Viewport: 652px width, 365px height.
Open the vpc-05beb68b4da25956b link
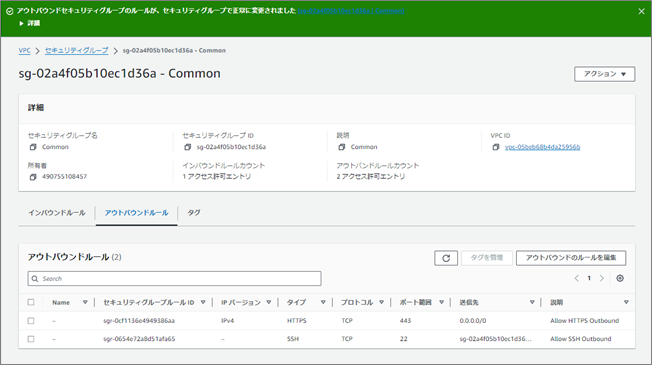click(x=542, y=147)
